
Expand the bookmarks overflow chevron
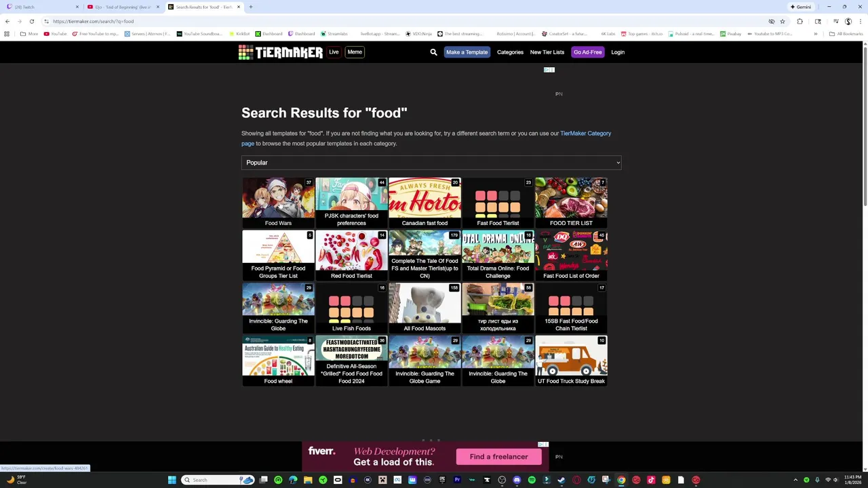pos(816,34)
